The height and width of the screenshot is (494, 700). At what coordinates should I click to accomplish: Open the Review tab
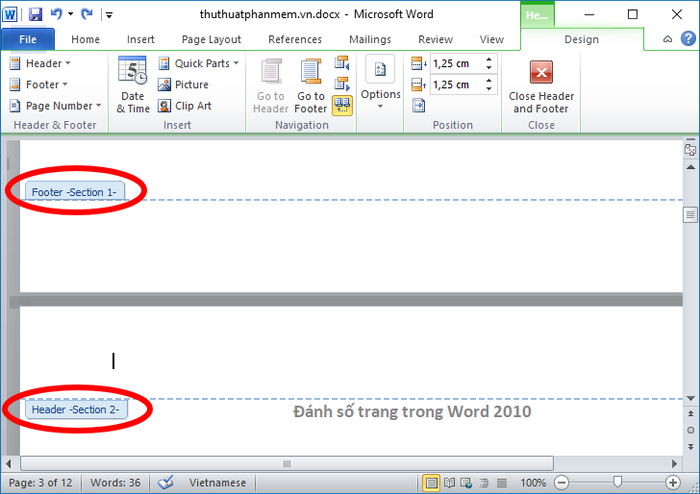[x=435, y=39]
